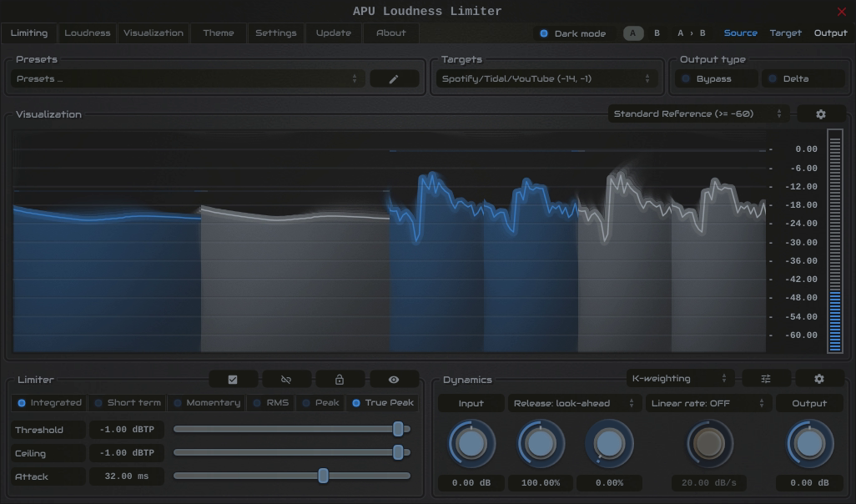Screen dimensions: 856x504
Task: Enable Delta output type
Action: (x=803, y=78)
